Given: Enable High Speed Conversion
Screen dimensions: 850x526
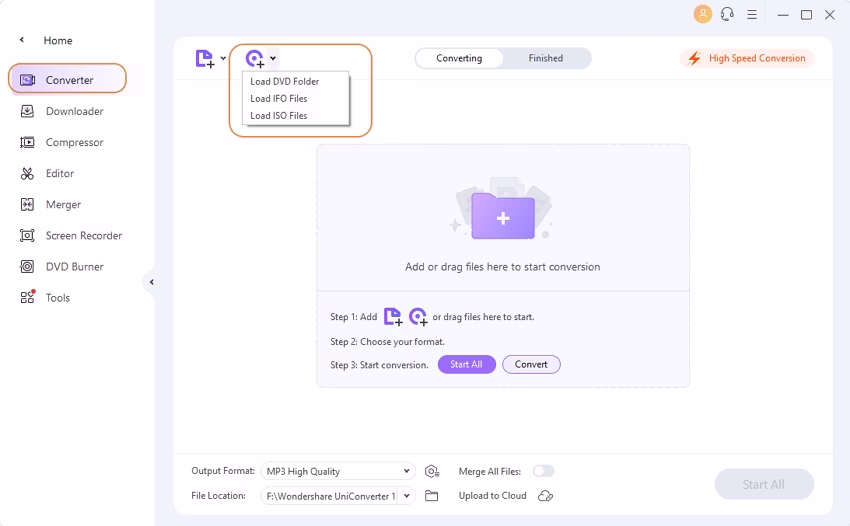Looking at the screenshot, I should [747, 58].
